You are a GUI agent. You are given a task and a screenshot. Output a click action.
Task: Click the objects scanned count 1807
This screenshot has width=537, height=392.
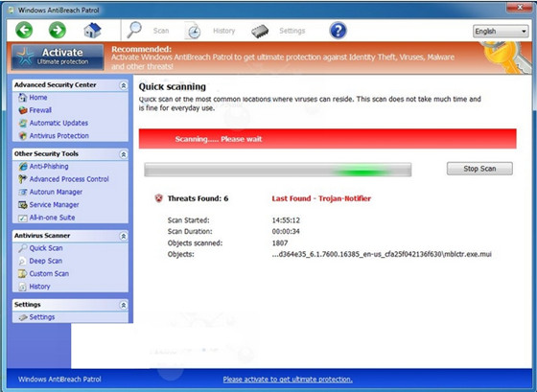coord(280,243)
